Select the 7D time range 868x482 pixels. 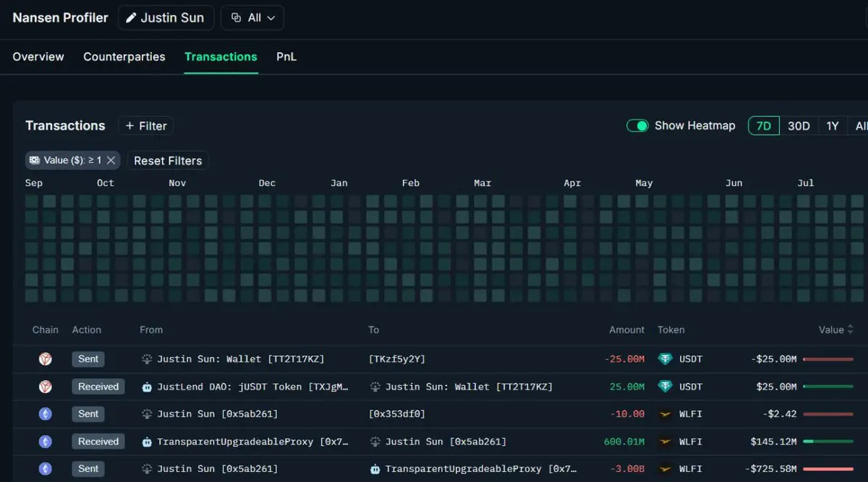click(764, 126)
